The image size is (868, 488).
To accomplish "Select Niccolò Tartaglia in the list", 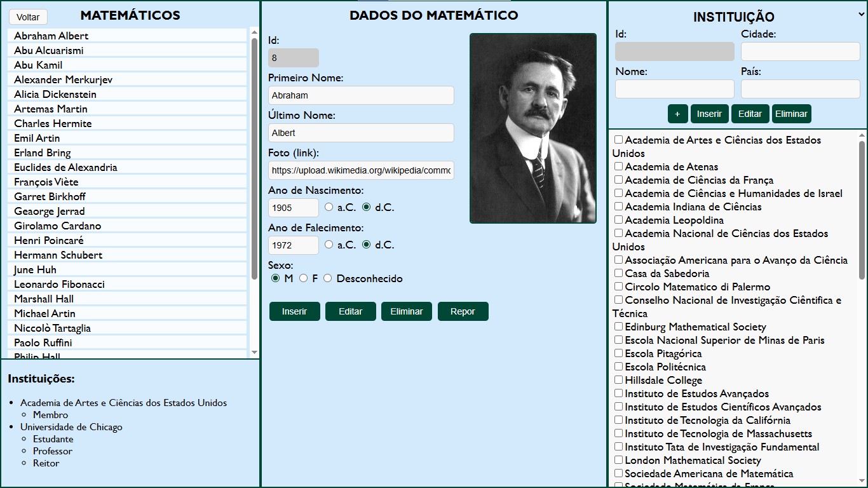I will [x=127, y=328].
